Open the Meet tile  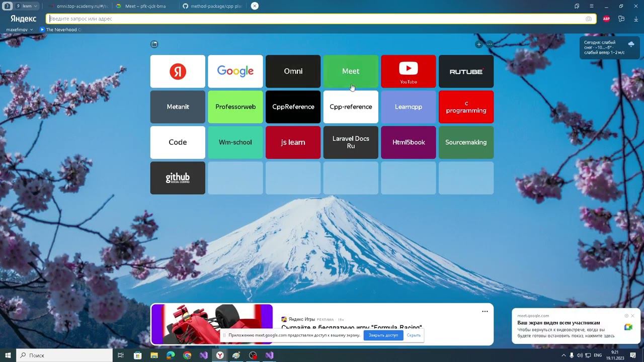coord(351,71)
